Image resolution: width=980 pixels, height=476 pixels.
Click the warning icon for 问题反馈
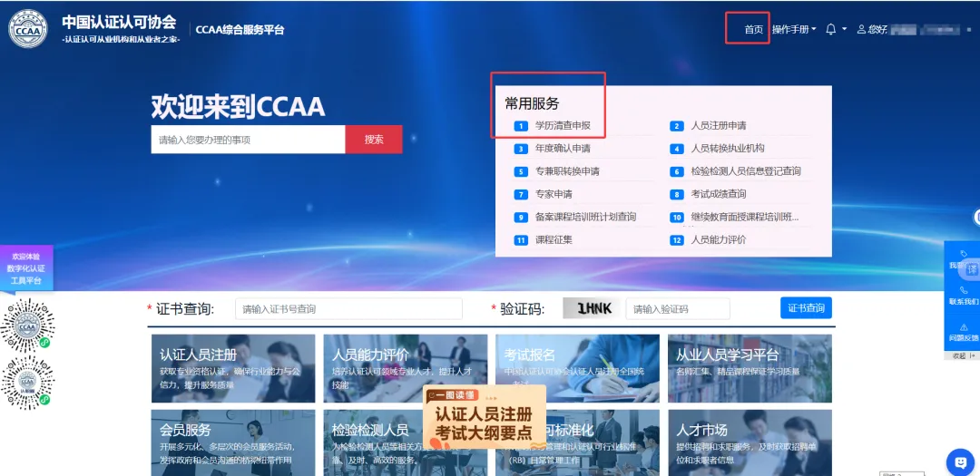tap(964, 327)
